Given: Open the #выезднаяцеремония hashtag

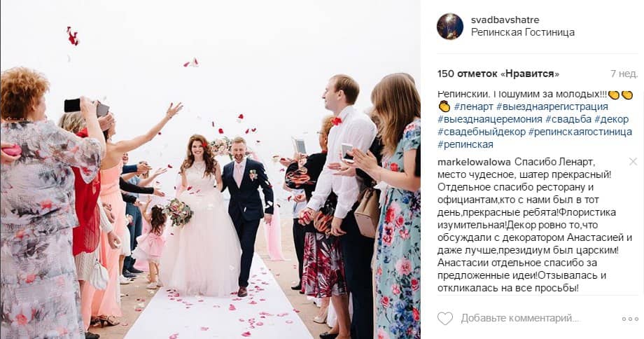Looking at the screenshot, I should 489,120.
